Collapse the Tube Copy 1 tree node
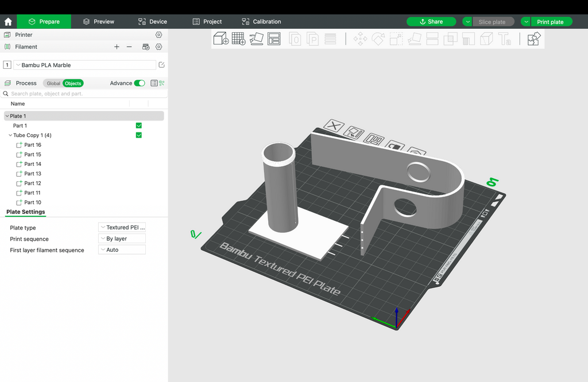This screenshot has height=382, width=588. (10, 135)
